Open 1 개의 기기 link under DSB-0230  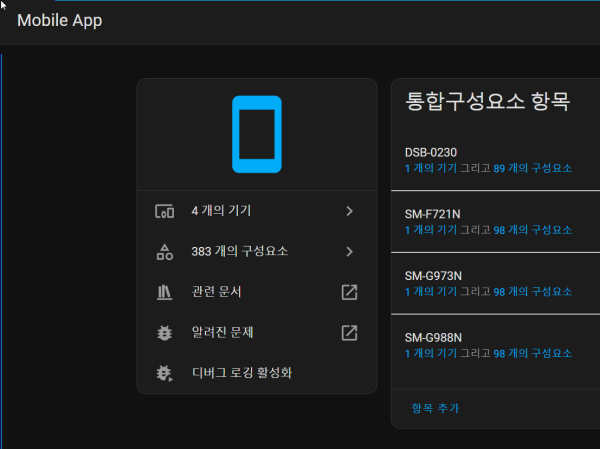pos(431,168)
